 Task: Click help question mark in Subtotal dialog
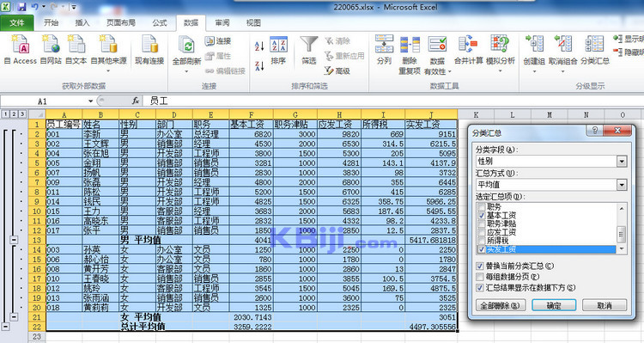[595, 131]
